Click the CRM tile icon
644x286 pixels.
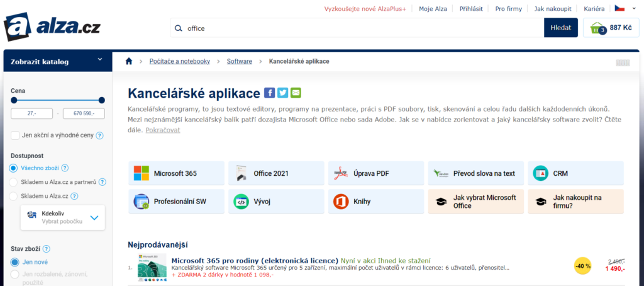pos(540,173)
